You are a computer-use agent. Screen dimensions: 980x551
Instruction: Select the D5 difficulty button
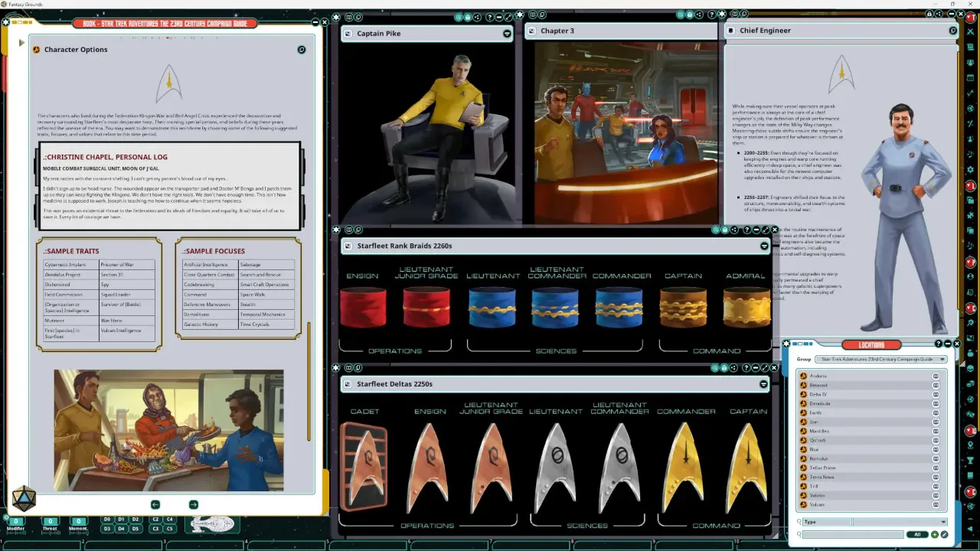[136, 529]
